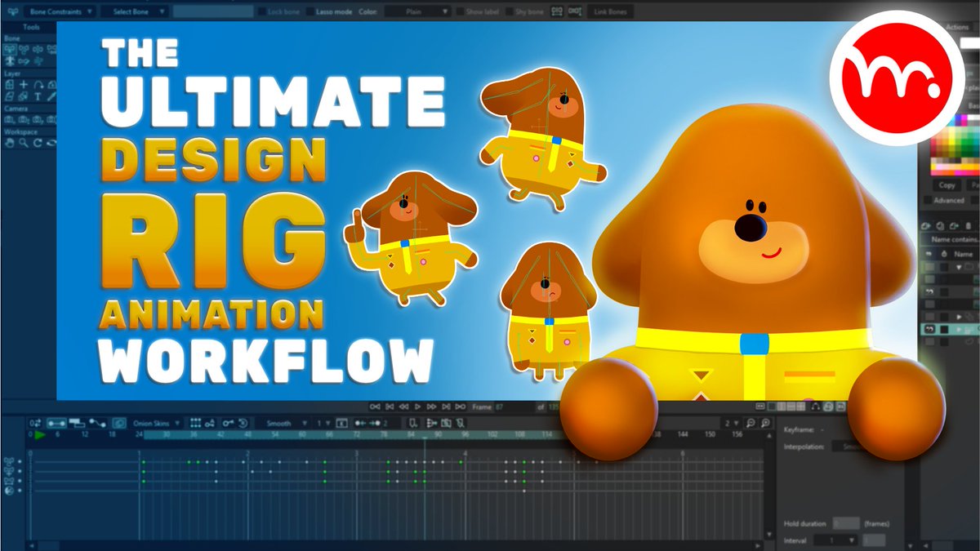Select the Rotate Workspace tool
The height and width of the screenshot is (551, 980).
pos(38,143)
